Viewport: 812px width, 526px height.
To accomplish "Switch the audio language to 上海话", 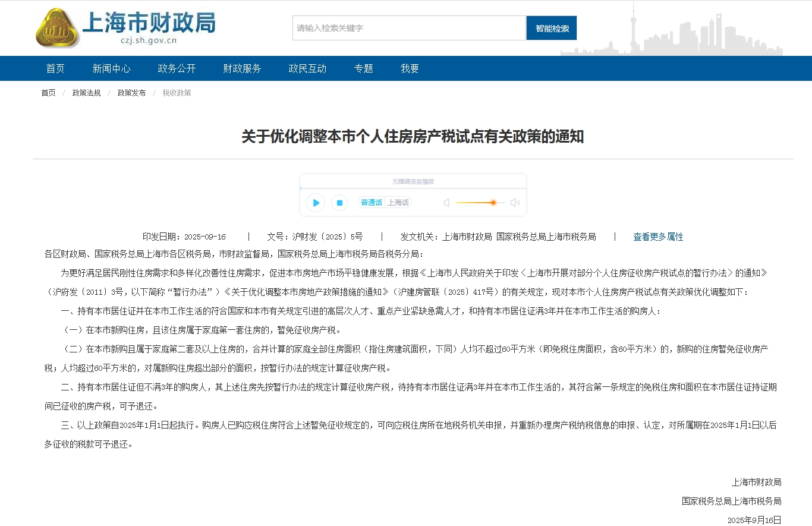I will 398,203.
